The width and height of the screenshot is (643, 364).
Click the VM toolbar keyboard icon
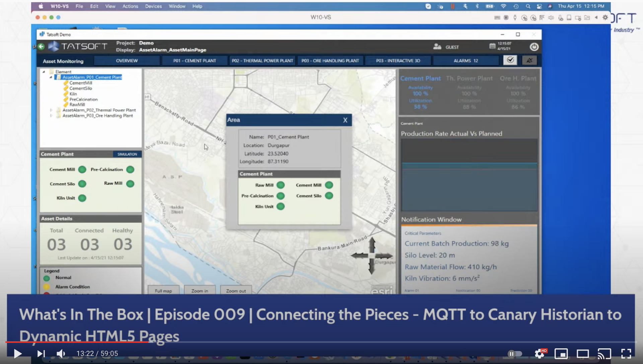coord(497,17)
